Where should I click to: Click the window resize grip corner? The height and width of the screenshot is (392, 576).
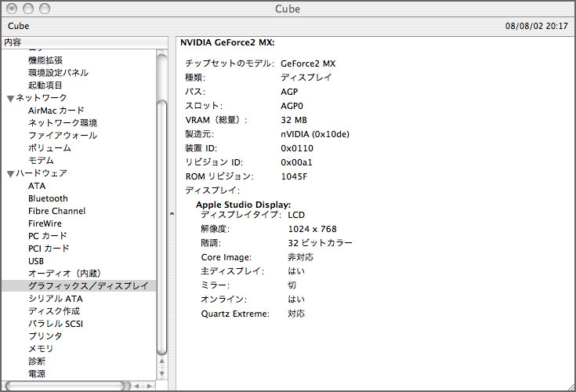571,387
